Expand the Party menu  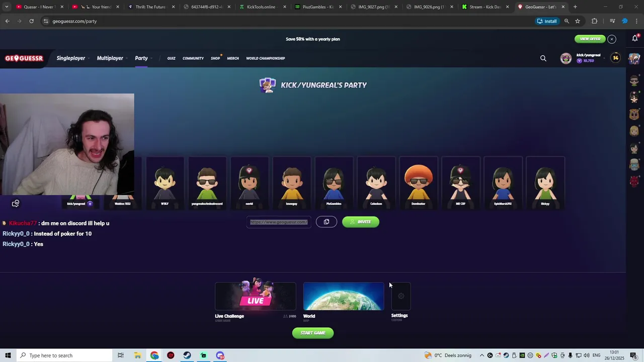(143, 58)
